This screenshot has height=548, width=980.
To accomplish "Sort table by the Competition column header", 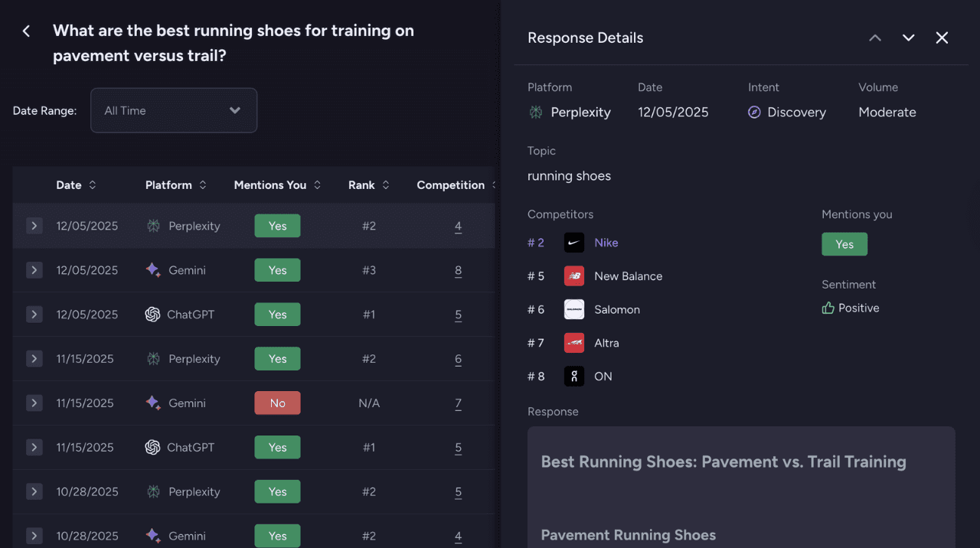I will [456, 185].
